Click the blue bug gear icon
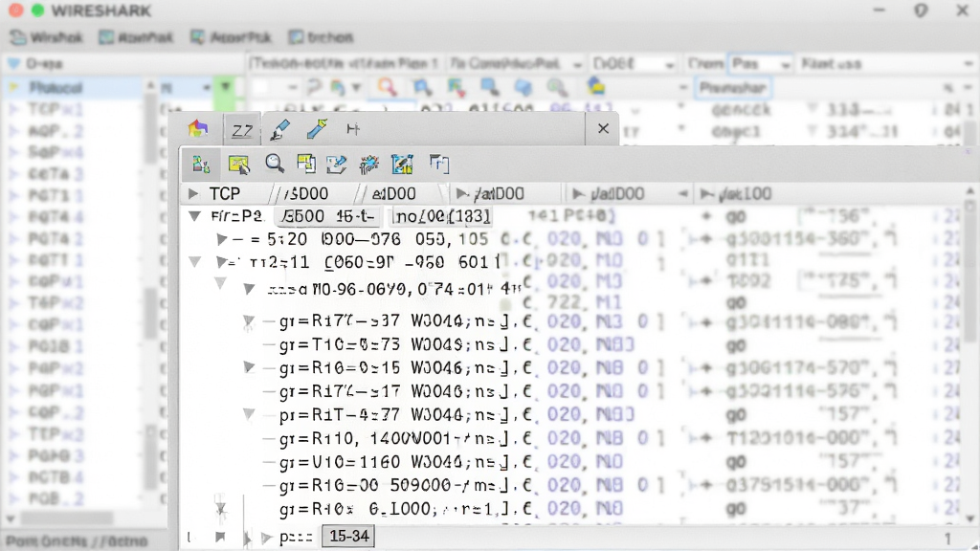Screen dimensions: 980x551 (x=369, y=165)
